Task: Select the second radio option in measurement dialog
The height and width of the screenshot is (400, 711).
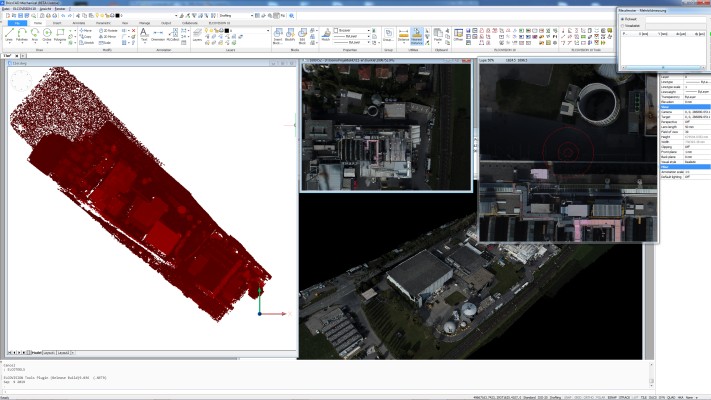Action: 623,26
